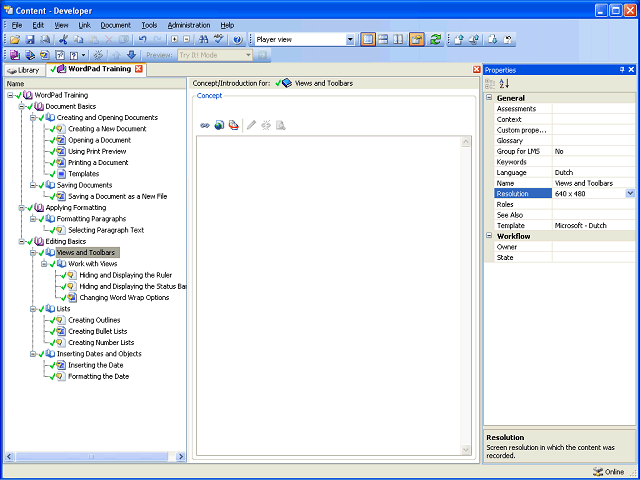Toggle the horizontal split layout button
The width and height of the screenshot is (640, 480).
click(x=383, y=40)
